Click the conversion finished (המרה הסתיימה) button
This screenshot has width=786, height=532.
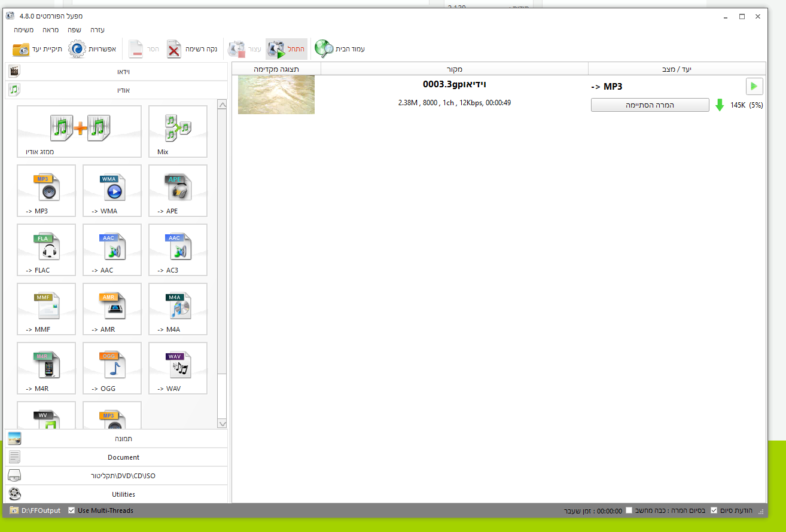(x=650, y=105)
